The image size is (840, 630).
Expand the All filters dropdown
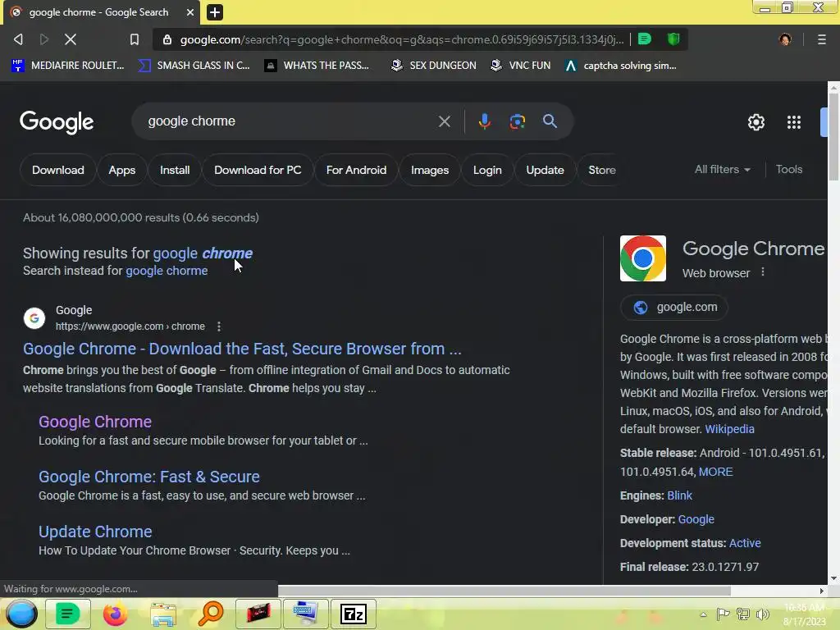[x=722, y=169]
